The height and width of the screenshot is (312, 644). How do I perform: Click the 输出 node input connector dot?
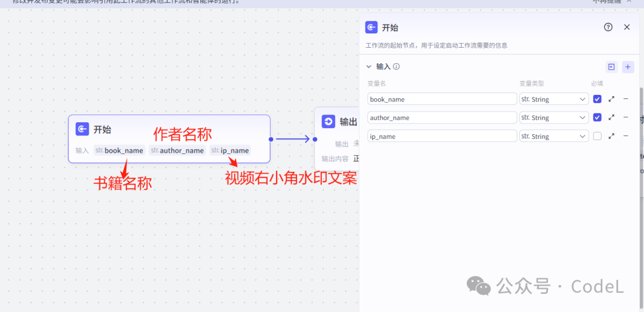coord(315,139)
